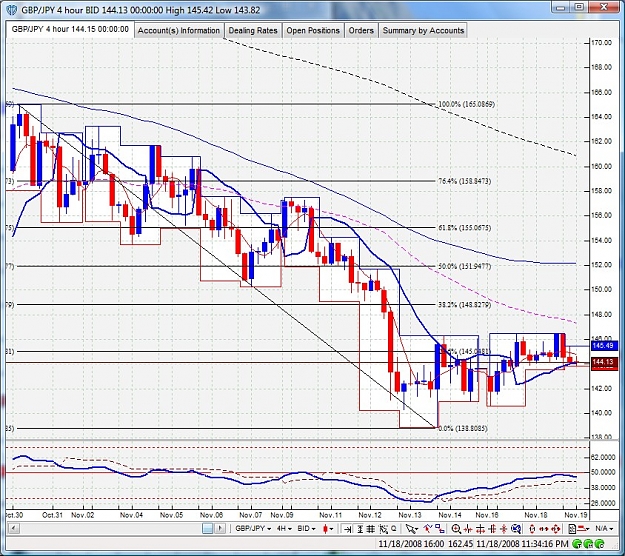Click the 170.00 price axis label
This screenshot has width=625, height=556.
click(x=601, y=43)
